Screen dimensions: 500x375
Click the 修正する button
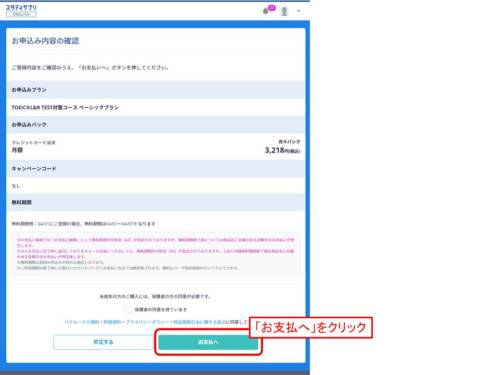[103, 342]
